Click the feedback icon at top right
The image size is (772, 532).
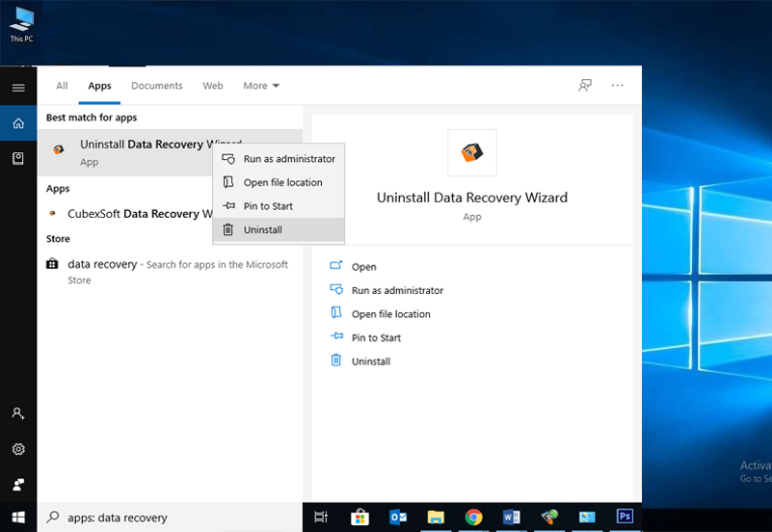584,86
